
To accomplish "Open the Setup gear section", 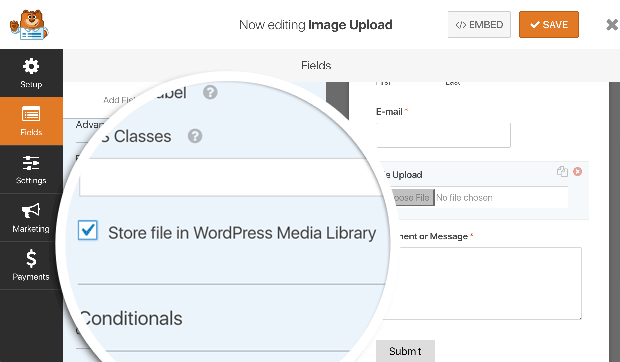I will pyautogui.click(x=31, y=73).
